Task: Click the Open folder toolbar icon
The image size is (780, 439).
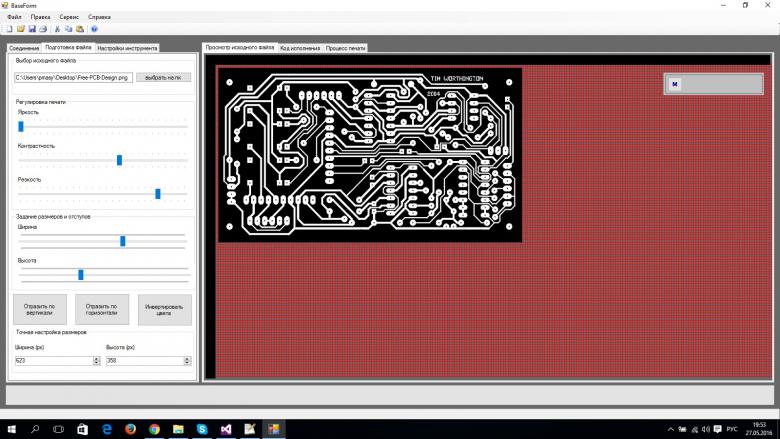Action: pyautogui.click(x=20, y=29)
